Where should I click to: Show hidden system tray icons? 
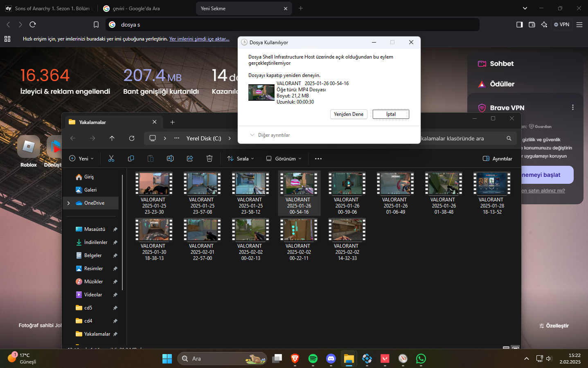(526, 359)
